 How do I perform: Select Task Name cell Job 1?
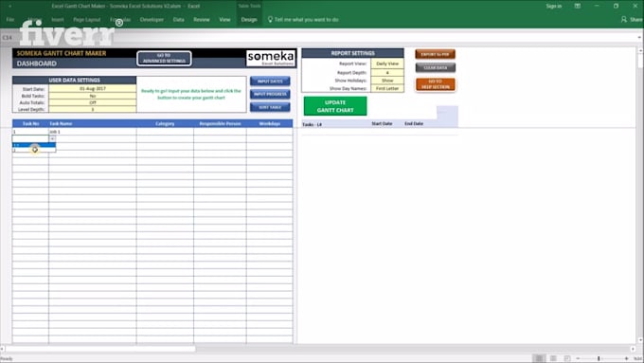(93, 132)
